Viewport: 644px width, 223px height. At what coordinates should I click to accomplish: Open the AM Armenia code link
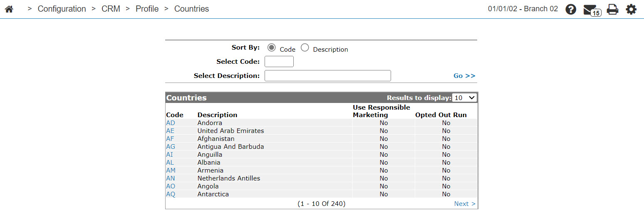click(171, 170)
